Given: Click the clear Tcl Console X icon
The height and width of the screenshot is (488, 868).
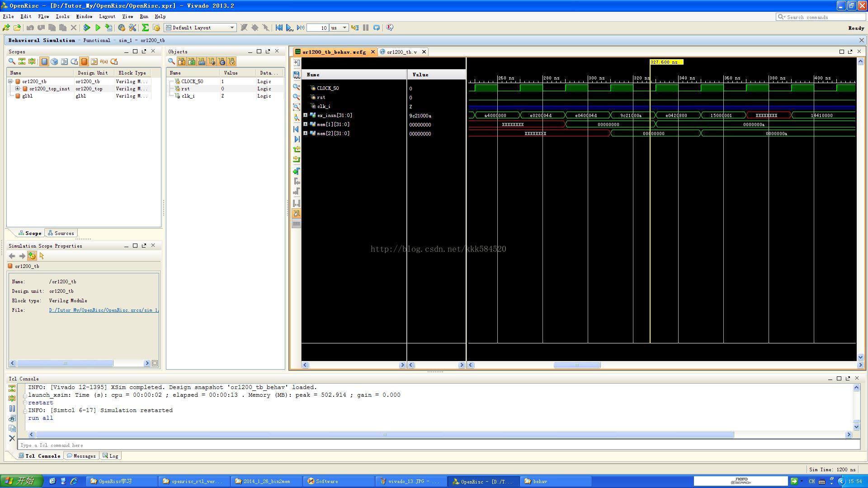Looking at the screenshot, I should click(x=12, y=438).
